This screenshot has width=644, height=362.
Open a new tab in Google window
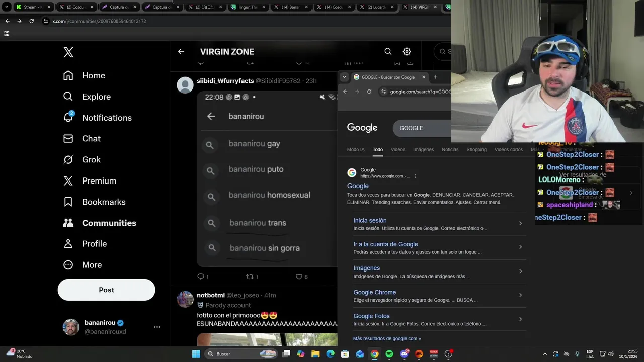[436, 77]
